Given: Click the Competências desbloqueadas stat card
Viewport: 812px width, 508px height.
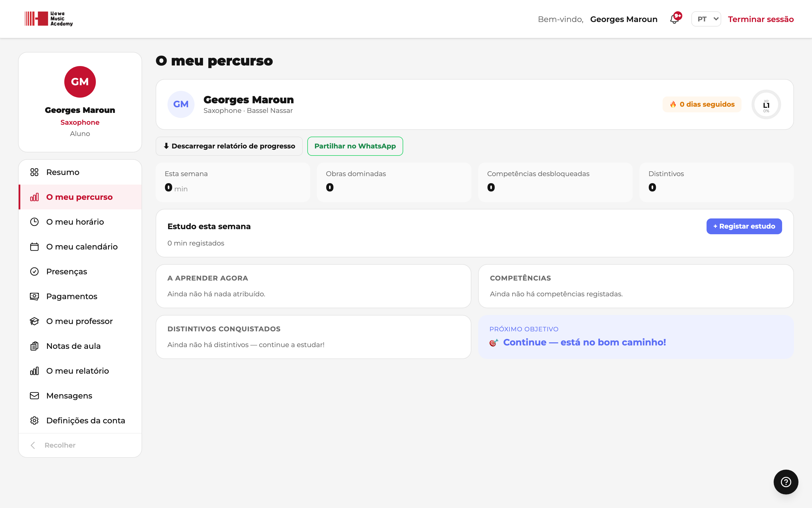Looking at the screenshot, I should pos(555,182).
